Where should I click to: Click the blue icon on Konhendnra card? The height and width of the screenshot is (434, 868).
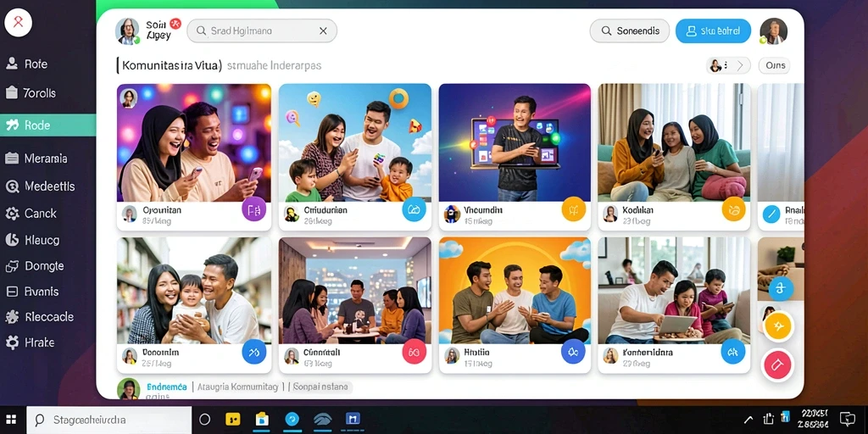point(733,351)
